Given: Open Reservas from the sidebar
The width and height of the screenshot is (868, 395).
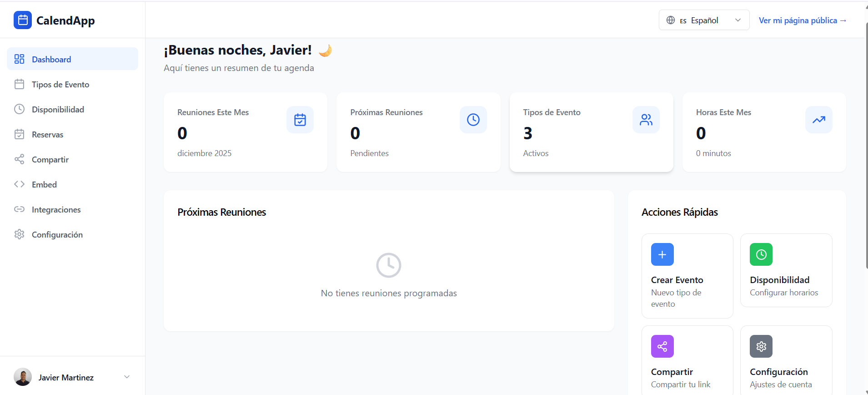Looking at the screenshot, I should click(72, 134).
